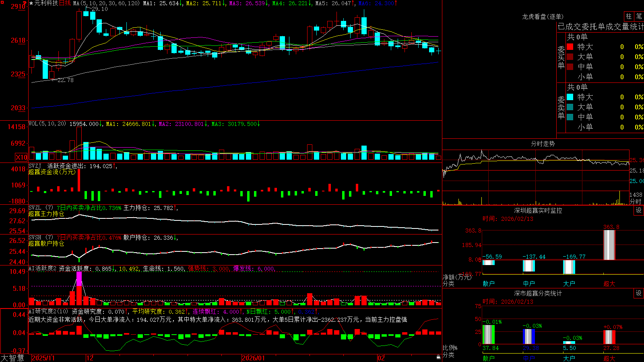The height and width of the screenshot is (362, 644).
Task: Open 设 settings for 深市超赢分类统计
Action: 639,293
